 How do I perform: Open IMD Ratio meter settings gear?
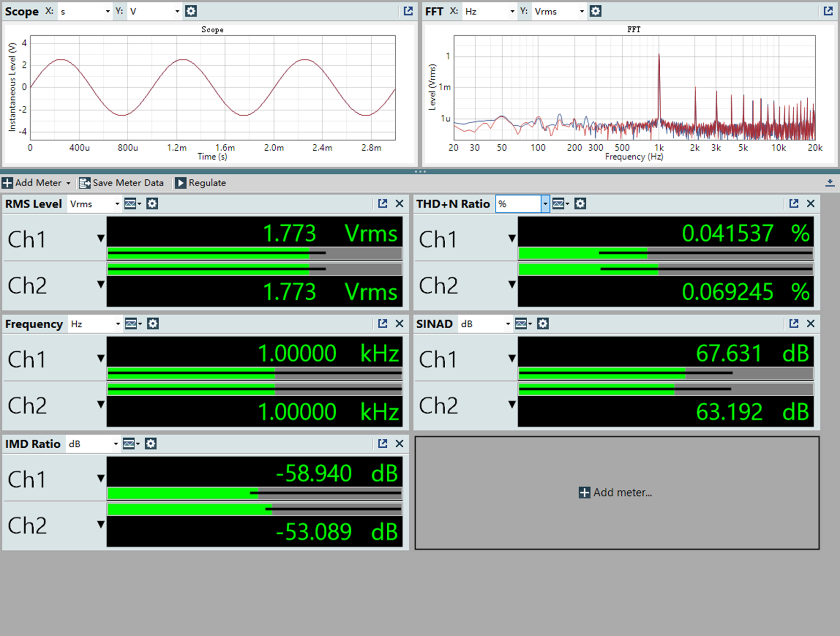click(x=150, y=444)
